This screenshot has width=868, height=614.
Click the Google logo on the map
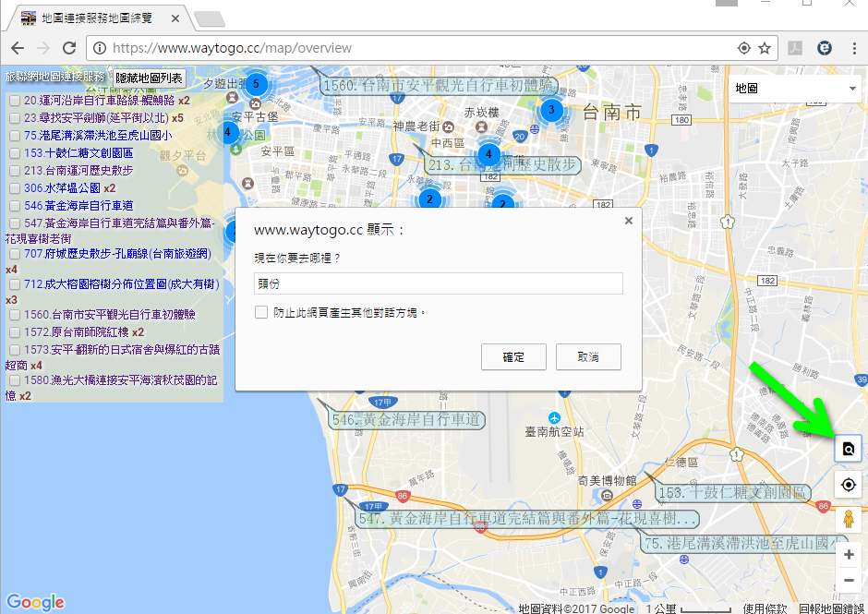pos(35,602)
